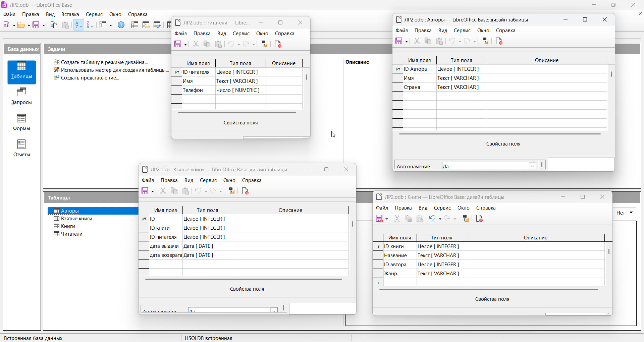
Task: Click Copy icon in Читатели window
Action: pos(207,44)
